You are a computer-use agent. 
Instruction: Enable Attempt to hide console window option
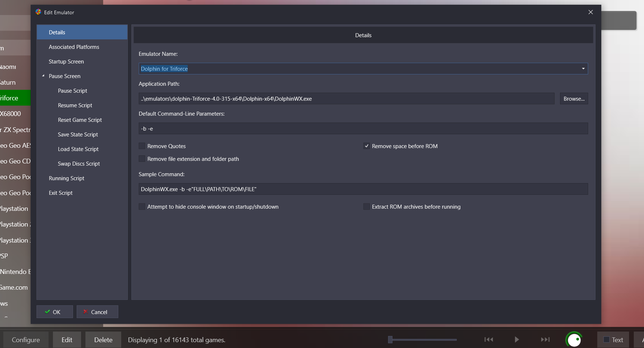pos(142,206)
